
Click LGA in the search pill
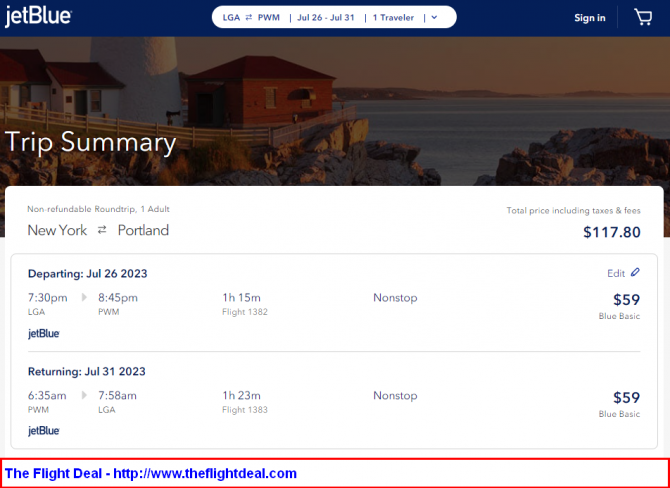pyautogui.click(x=231, y=18)
